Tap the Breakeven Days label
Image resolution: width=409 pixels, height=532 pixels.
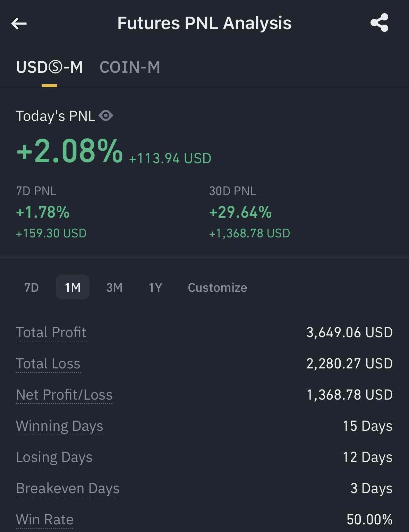[68, 488]
